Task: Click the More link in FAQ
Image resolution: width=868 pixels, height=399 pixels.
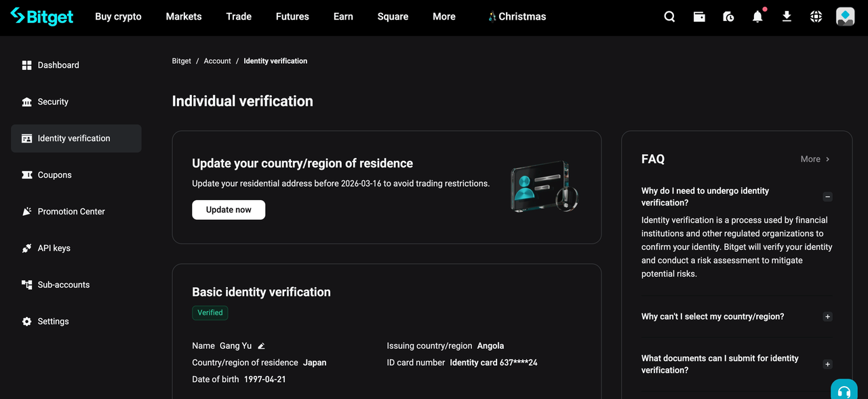Action: [814, 159]
